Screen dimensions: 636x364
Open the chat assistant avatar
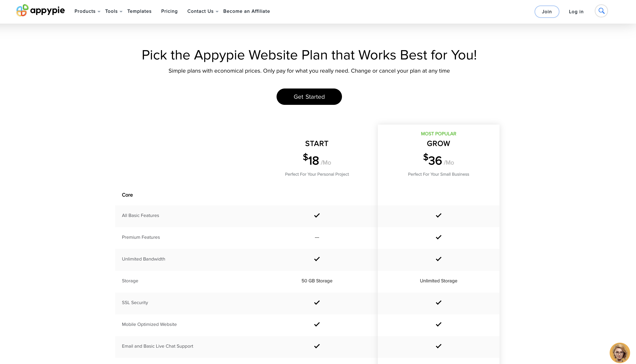pos(619,352)
